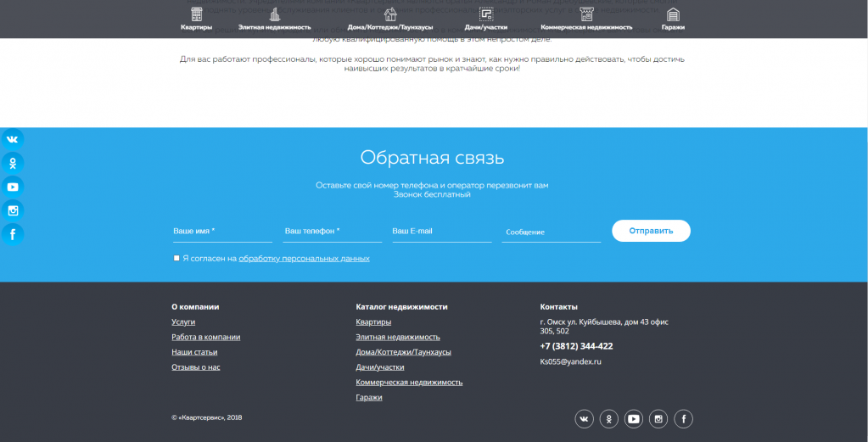868x442 pixels.
Task: Open the footer Instagram circle icon
Action: (658, 418)
